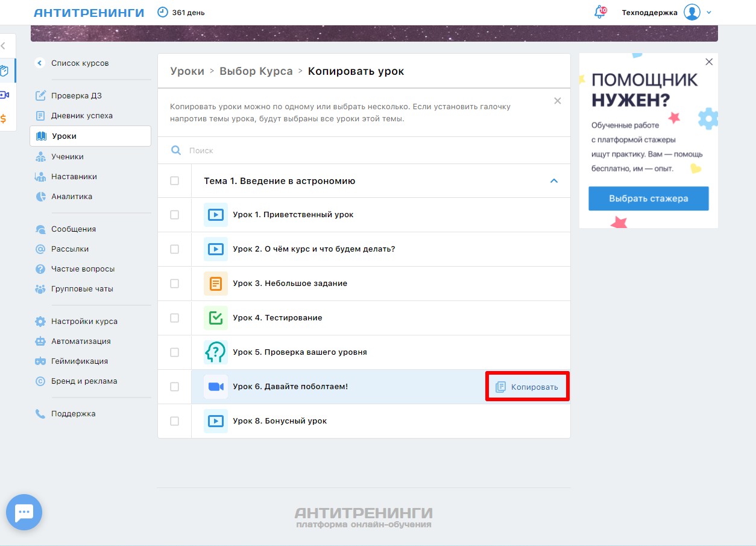Viewport: 756px width, 546px height.
Task: Click the question head icon of Урок 5
Action: [x=215, y=352]
